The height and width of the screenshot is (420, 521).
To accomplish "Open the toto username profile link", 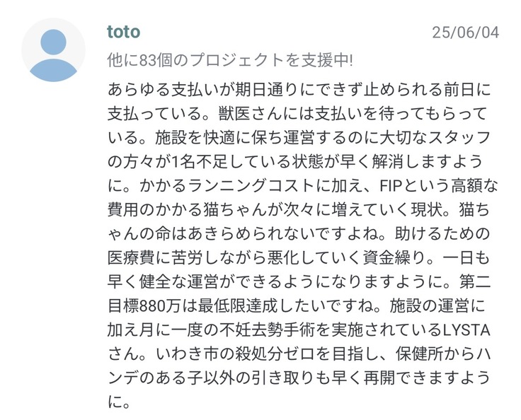I will coord(123,32).
